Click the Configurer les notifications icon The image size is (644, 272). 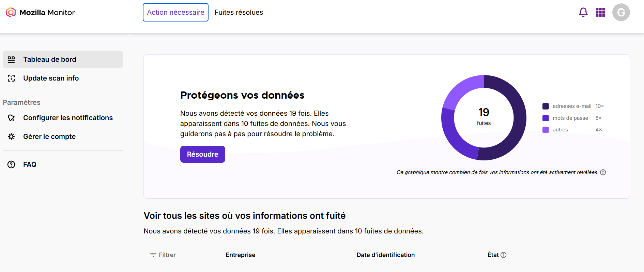11,118
